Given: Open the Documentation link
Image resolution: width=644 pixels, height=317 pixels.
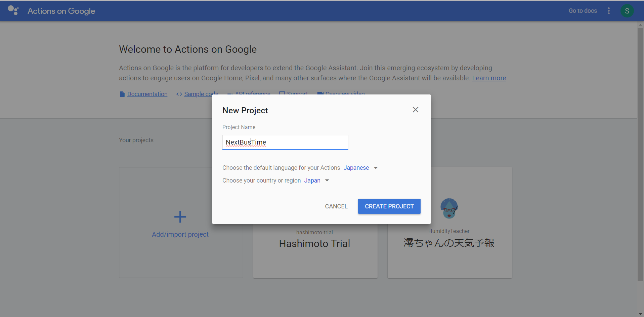Looking at the screenshot, I should tap(147, 94).
